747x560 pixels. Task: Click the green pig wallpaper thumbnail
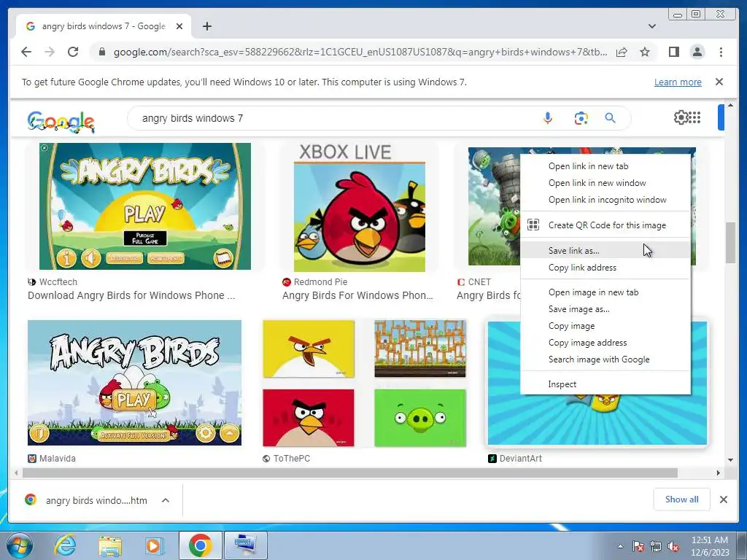(x=420, y=418)
